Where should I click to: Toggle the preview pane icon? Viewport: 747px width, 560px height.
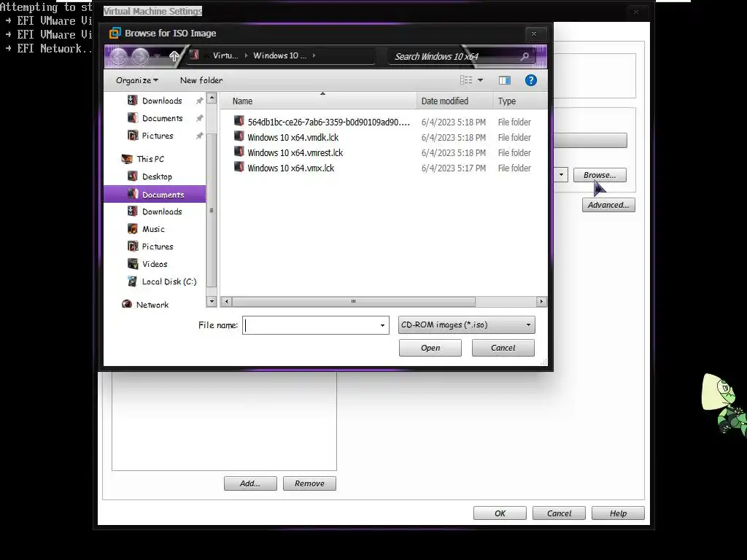click(x=505, y=80)
